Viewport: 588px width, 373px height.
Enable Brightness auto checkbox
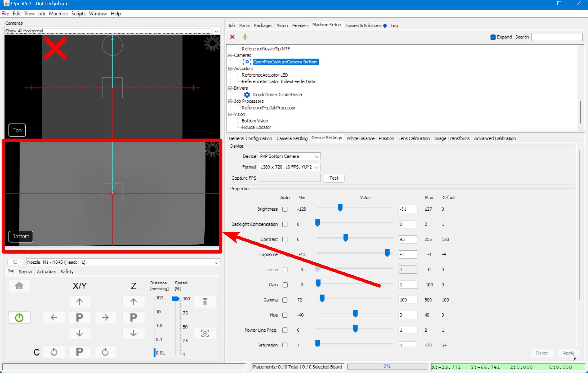click(285, 209)
